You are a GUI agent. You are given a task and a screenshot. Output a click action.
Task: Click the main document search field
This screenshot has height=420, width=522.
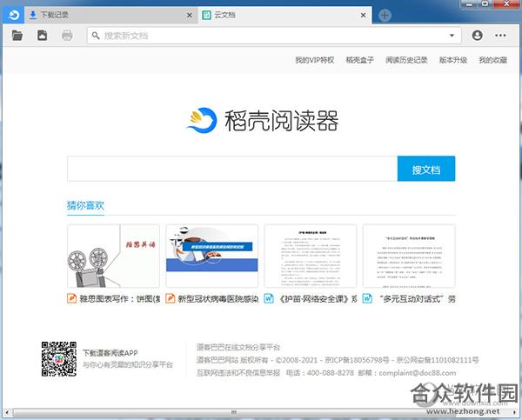point(232,169)
